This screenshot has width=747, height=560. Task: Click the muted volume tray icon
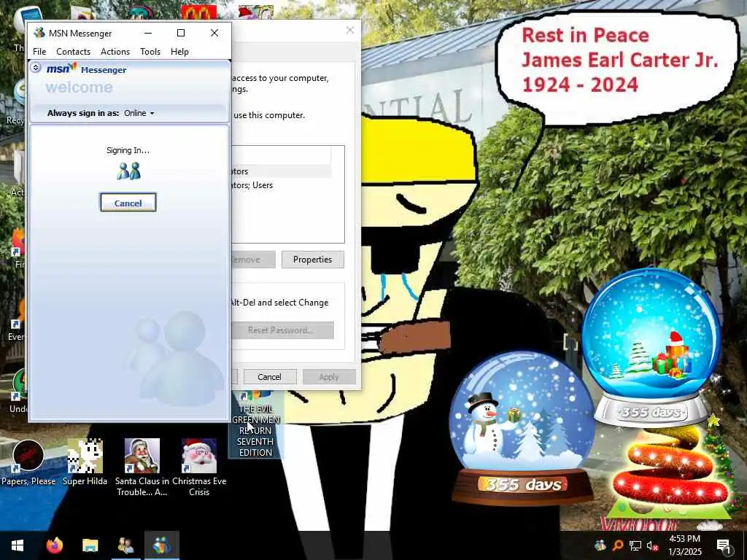pyautogui.click(x=652, y=545)
